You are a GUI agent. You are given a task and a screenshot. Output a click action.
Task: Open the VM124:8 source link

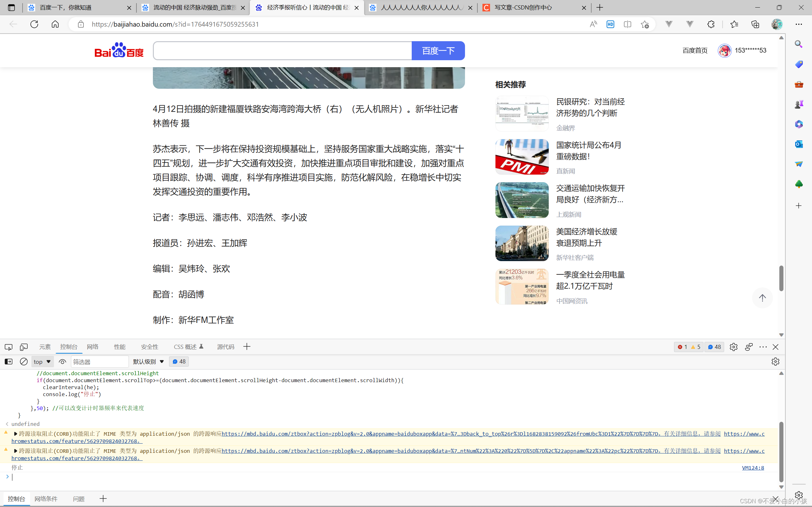(753, 468)
